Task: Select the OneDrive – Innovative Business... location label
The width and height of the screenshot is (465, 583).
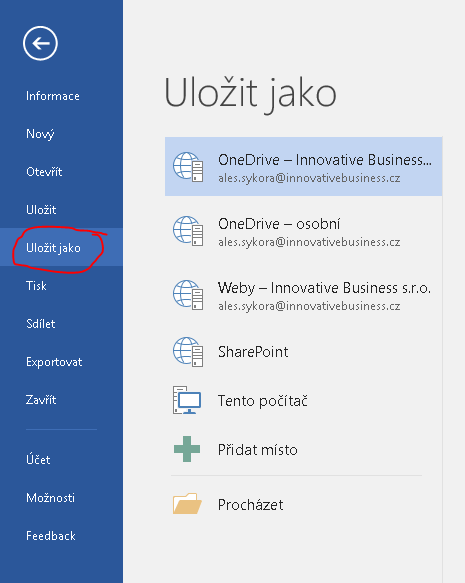Action: pos(325,160)
